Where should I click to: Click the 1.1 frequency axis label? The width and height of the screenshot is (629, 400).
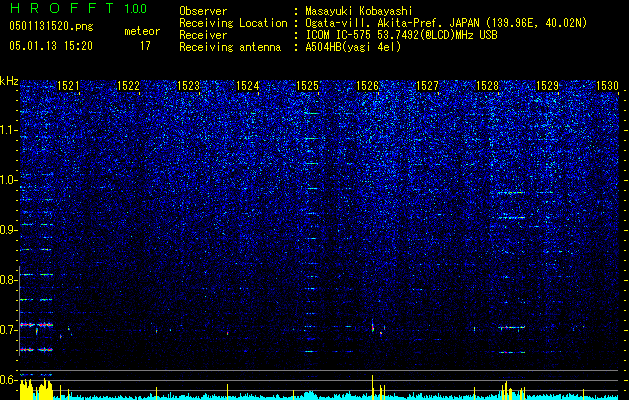(9, 130)
